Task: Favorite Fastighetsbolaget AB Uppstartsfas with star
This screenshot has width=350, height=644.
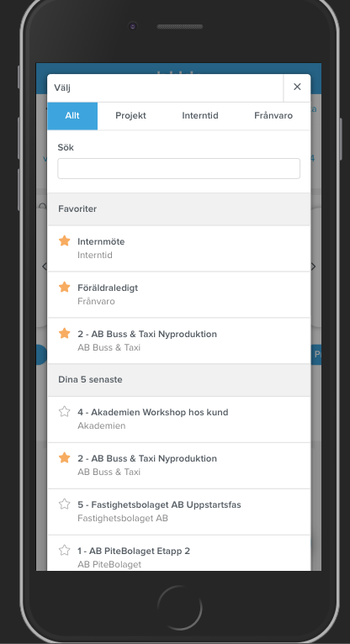Action: click(64, 504)
